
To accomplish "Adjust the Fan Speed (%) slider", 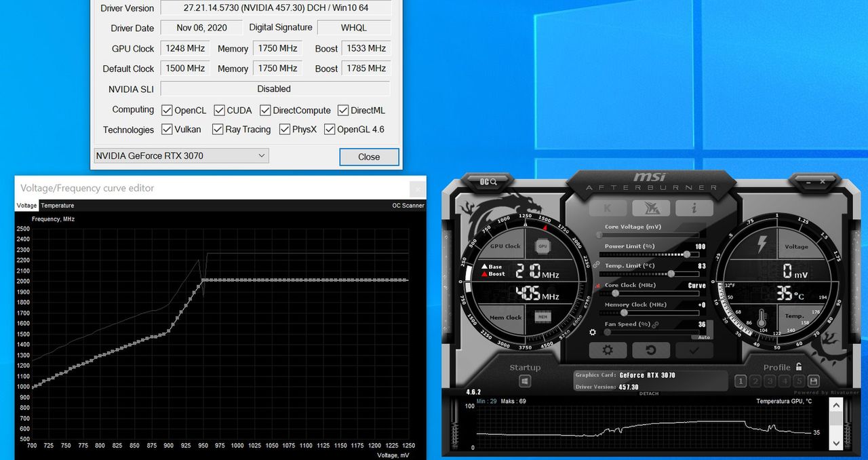I will 649,332.
